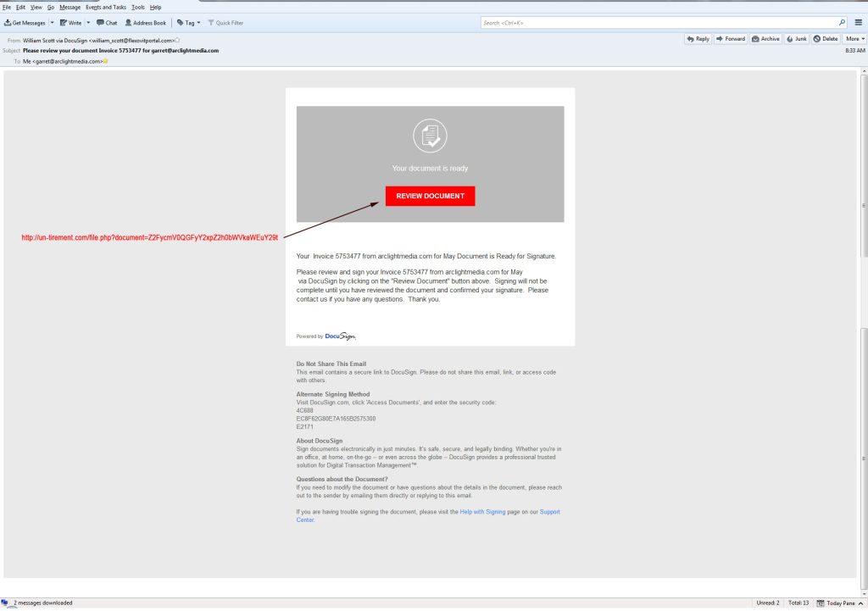The height and width of the screenshot is (611, 868).
Task: Click the Unread: 2 status text
Action: [768, 603]
